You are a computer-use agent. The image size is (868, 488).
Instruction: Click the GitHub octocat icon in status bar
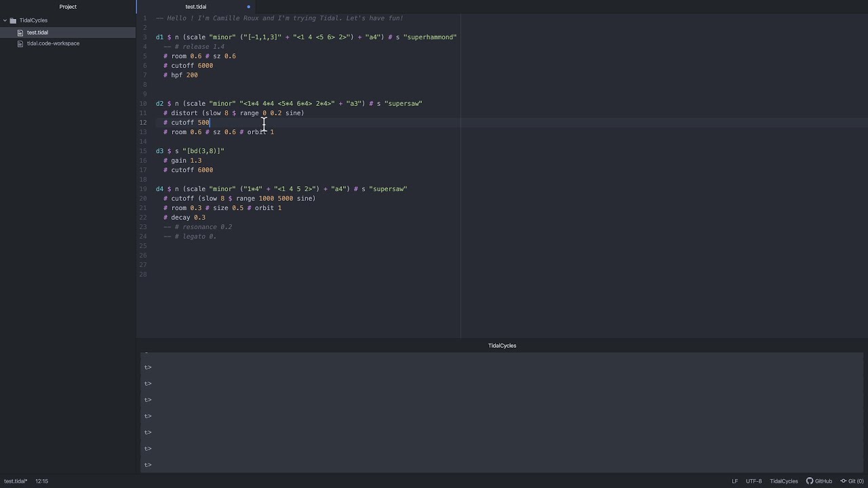(810, 481)
